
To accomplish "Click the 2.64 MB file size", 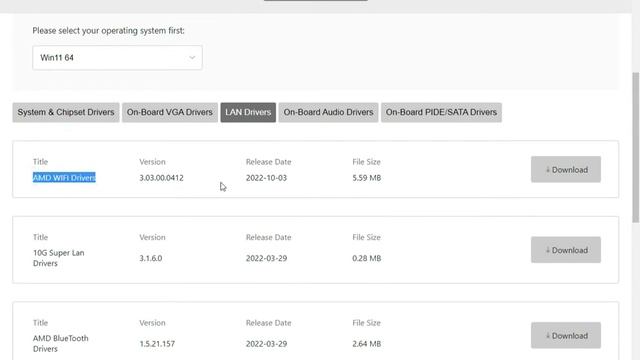I will [x=367, y=344].
